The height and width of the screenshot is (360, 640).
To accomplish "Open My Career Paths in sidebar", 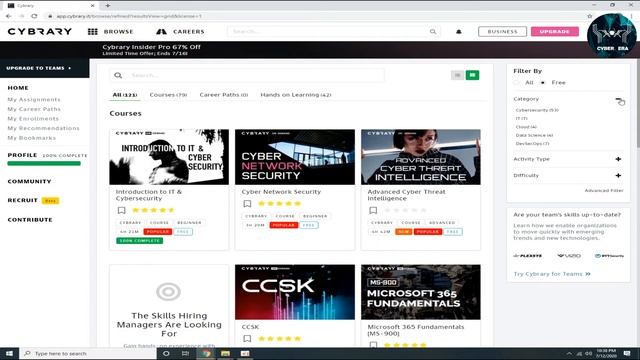I will 34,109.
